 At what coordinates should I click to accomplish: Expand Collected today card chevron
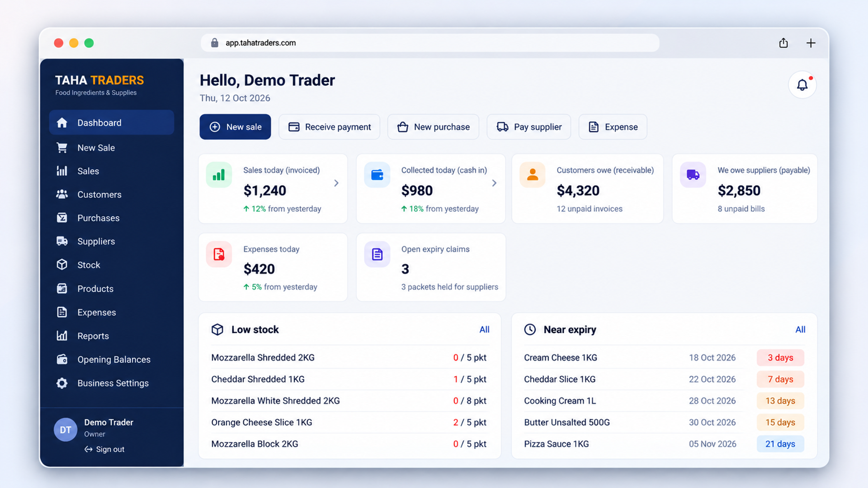click(x=494, y=183)
